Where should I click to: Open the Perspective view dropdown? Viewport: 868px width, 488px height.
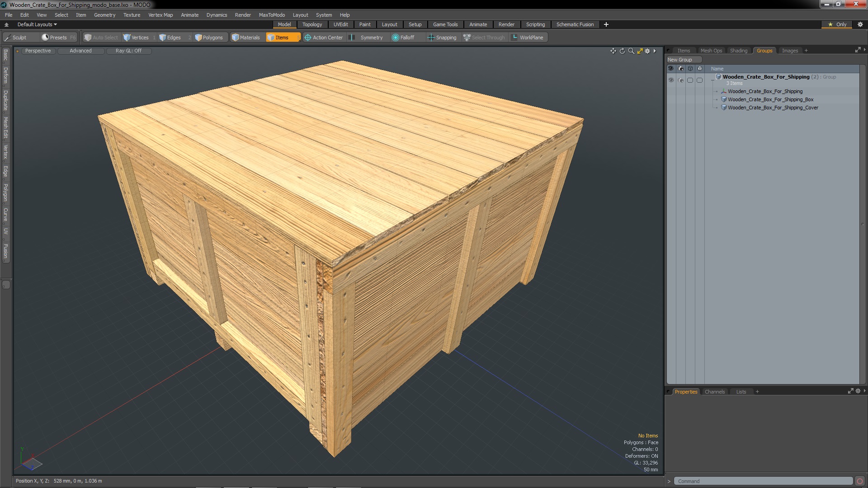point(38,51)
